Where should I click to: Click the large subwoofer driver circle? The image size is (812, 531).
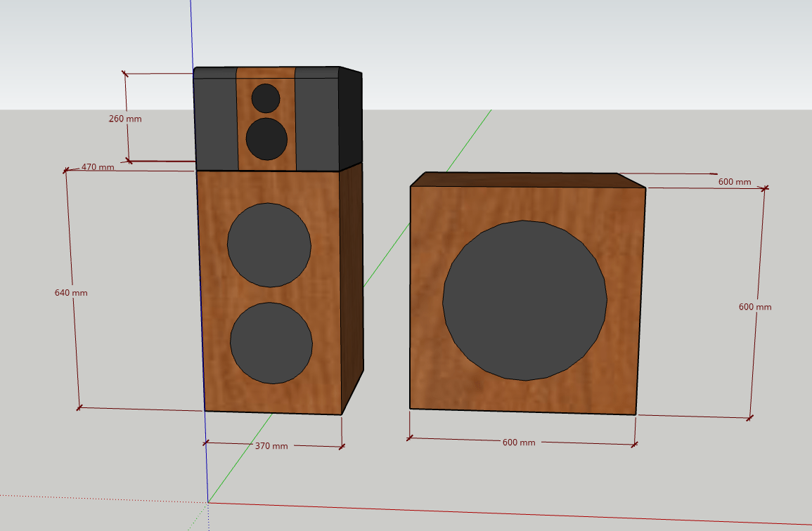pyautogui.click(x=524, y=301)
